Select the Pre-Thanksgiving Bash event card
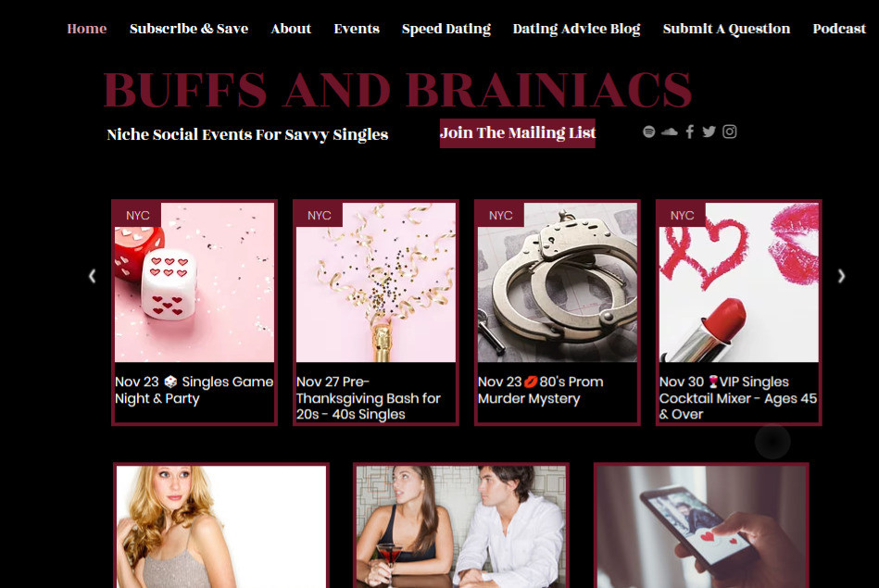The image size is (879, 588). pyautogui.click(x=376, y=313)
